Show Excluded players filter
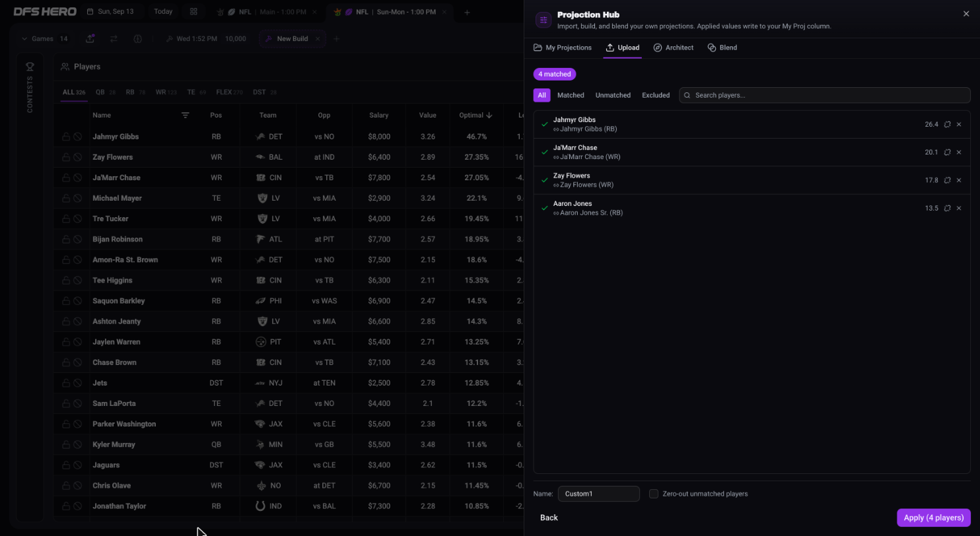Image resolution: width=980 pixels, height=536 pixels. (656, 95)
